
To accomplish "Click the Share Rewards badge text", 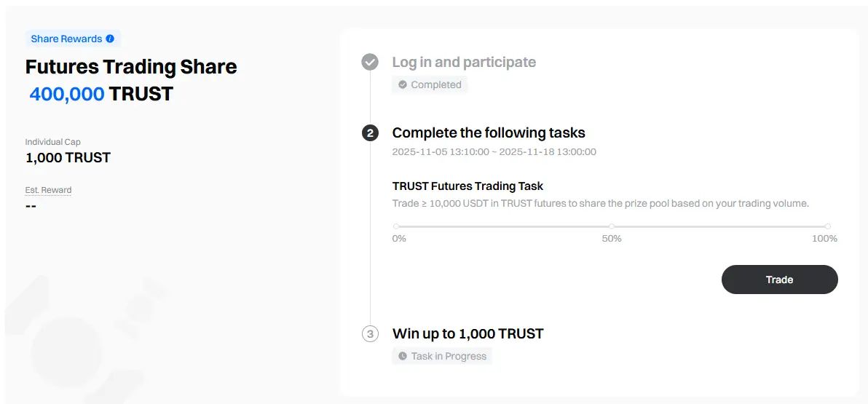I will [x=65, y=39].
